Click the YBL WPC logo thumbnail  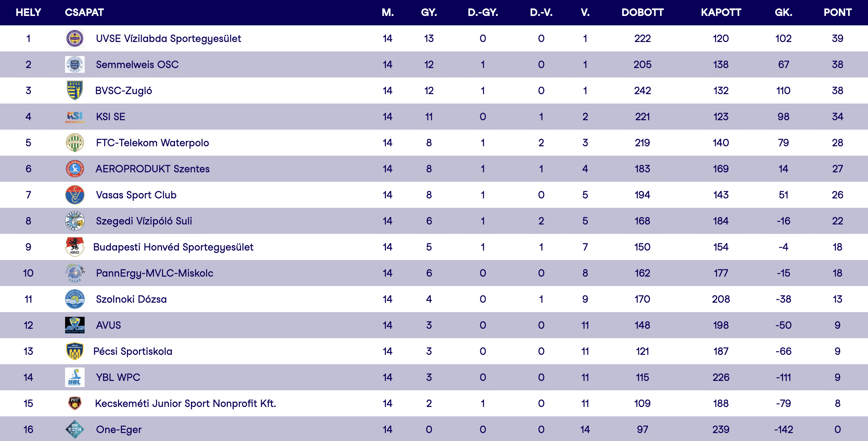coord(75,377)
